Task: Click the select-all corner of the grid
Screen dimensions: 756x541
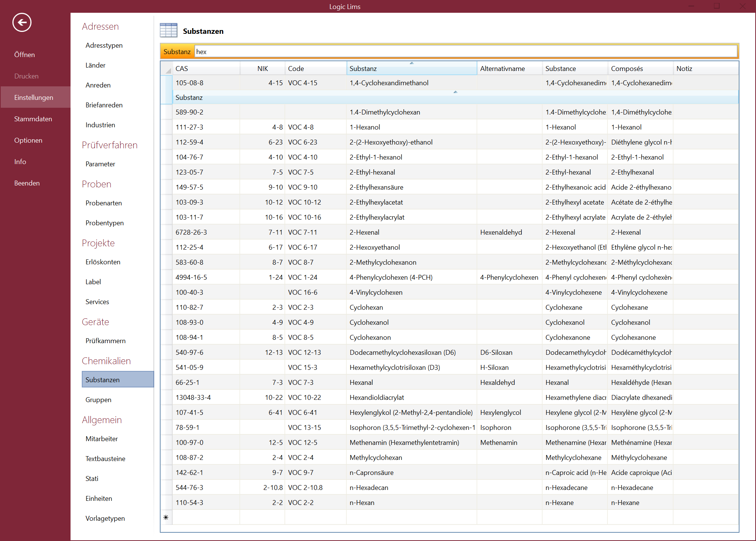Action: 167,68
